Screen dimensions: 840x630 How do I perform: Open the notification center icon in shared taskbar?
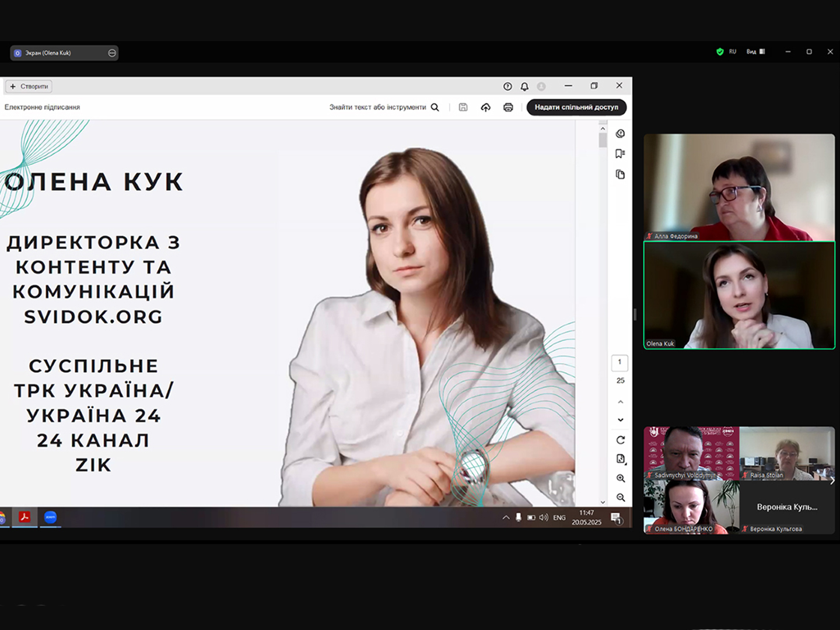click(616, 517)
